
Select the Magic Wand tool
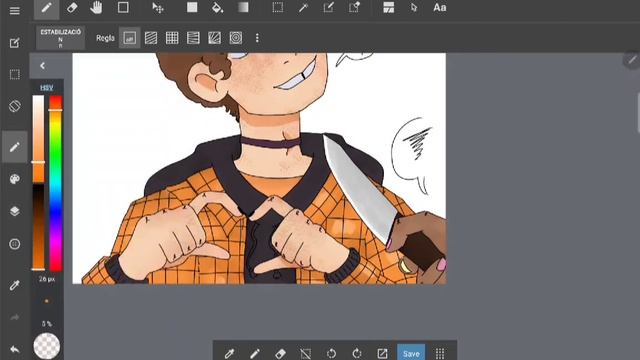303,8
